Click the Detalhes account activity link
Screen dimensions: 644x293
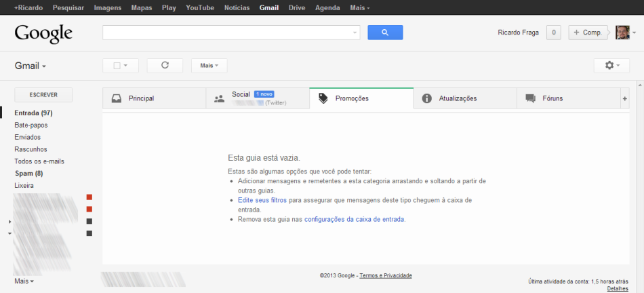(x=618, y=289)
